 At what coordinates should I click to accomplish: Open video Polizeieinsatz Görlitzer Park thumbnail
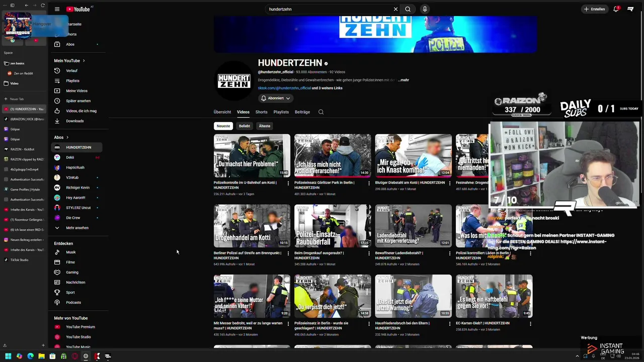point(333,155)
